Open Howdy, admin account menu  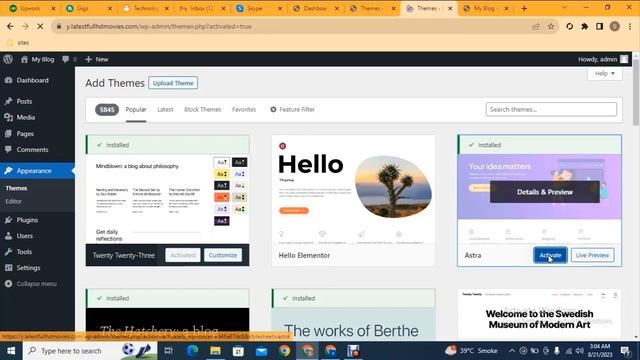pos(603,59)
